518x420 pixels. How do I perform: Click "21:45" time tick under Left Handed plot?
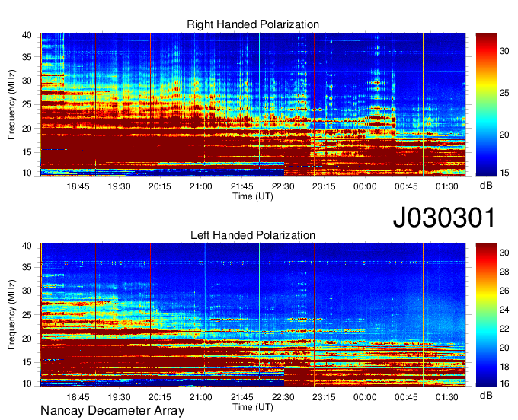click(x=241, y=397)
